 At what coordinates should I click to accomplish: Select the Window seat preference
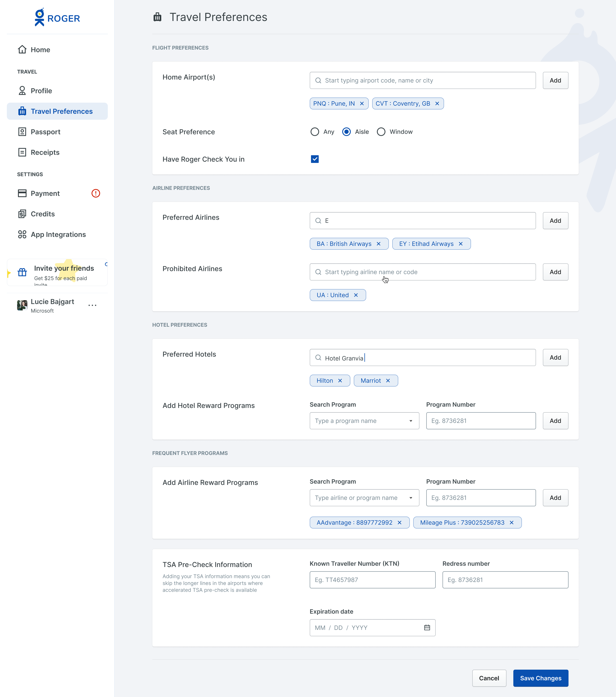pos(381,132)
